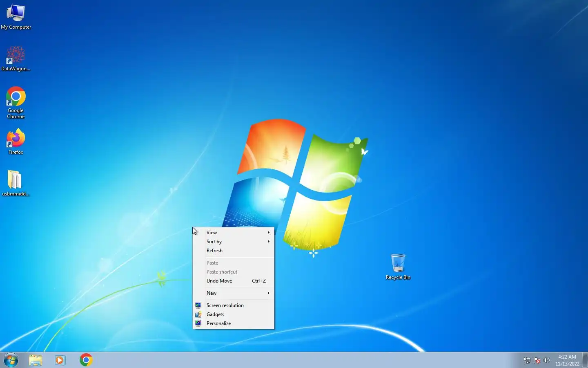Open Screen resolution from context menu

pos(233,305)
